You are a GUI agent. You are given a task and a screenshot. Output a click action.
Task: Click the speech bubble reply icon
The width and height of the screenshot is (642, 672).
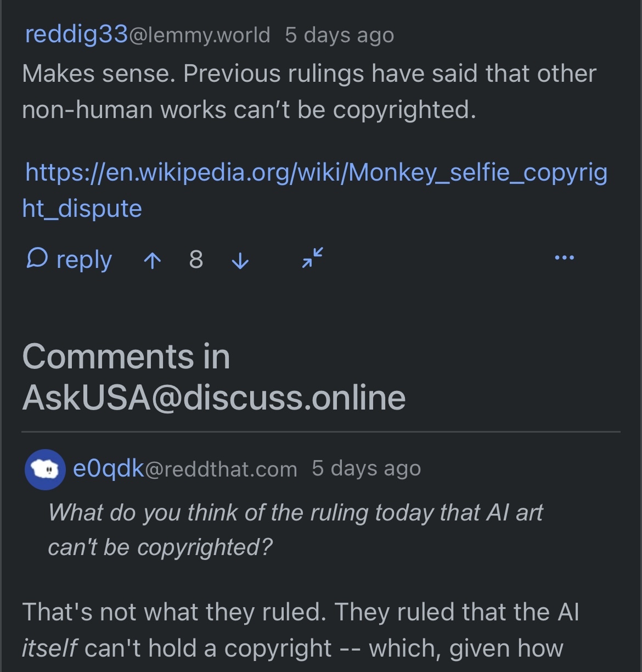pos(37,257)
